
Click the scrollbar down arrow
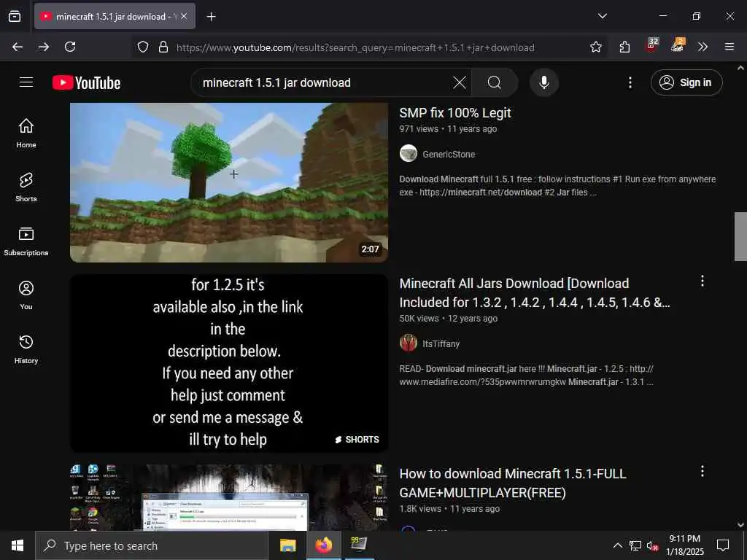click(740, 525)
